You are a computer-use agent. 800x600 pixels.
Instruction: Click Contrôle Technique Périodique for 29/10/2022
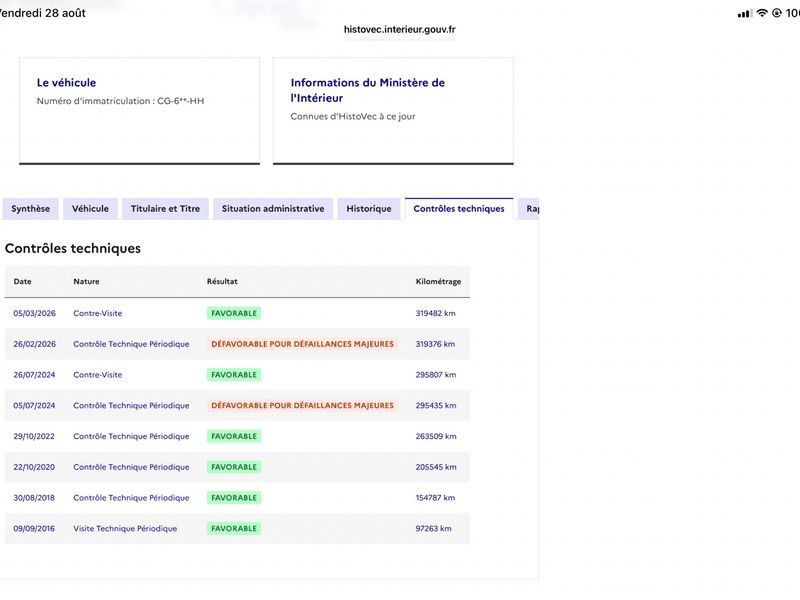pyautogui.click(x=131, y=436)
